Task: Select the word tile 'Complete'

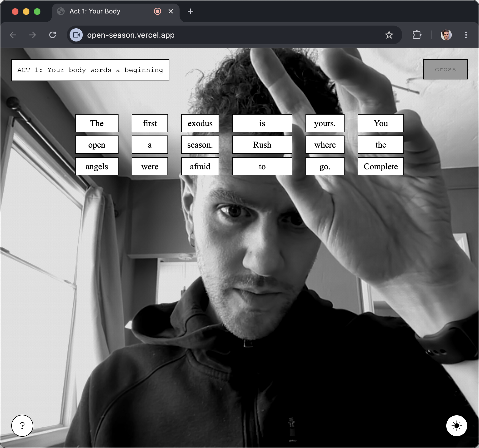Action: click(381, 166)
